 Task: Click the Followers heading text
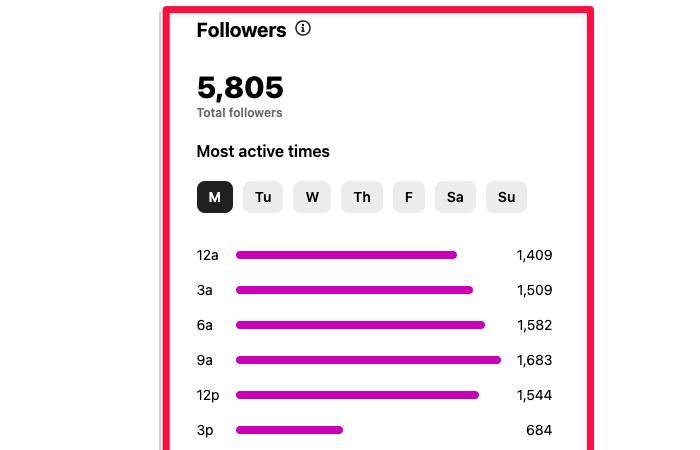241,30
